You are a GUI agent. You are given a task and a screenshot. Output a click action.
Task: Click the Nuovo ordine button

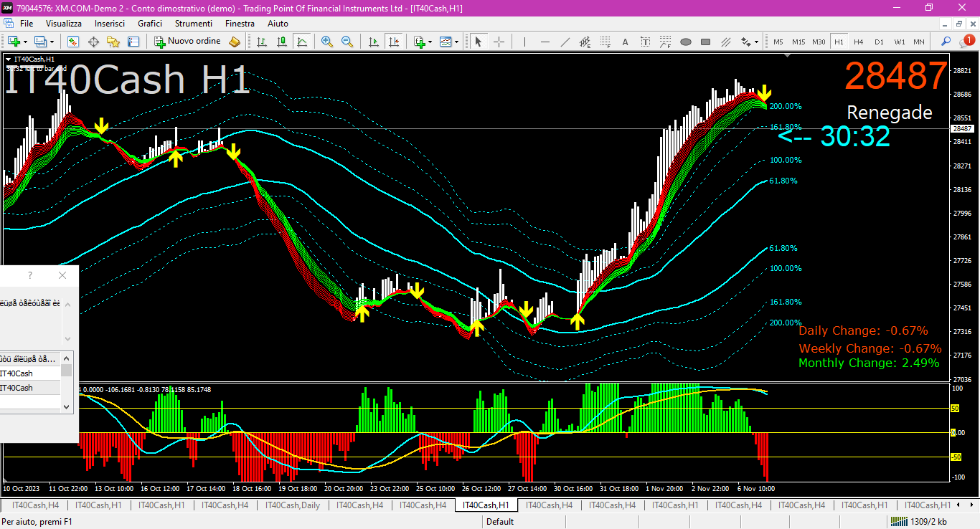pos(187,42)
